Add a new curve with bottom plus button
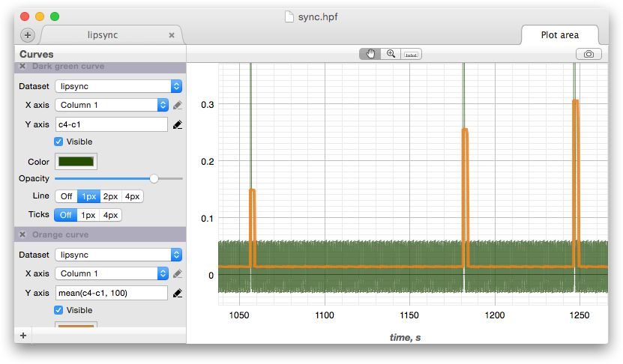 [x=23, y=336]
